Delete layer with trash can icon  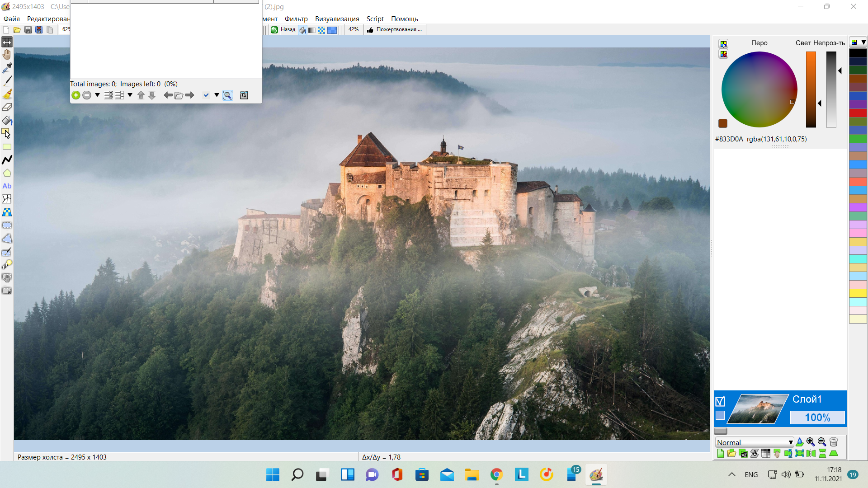coord(834,442)
